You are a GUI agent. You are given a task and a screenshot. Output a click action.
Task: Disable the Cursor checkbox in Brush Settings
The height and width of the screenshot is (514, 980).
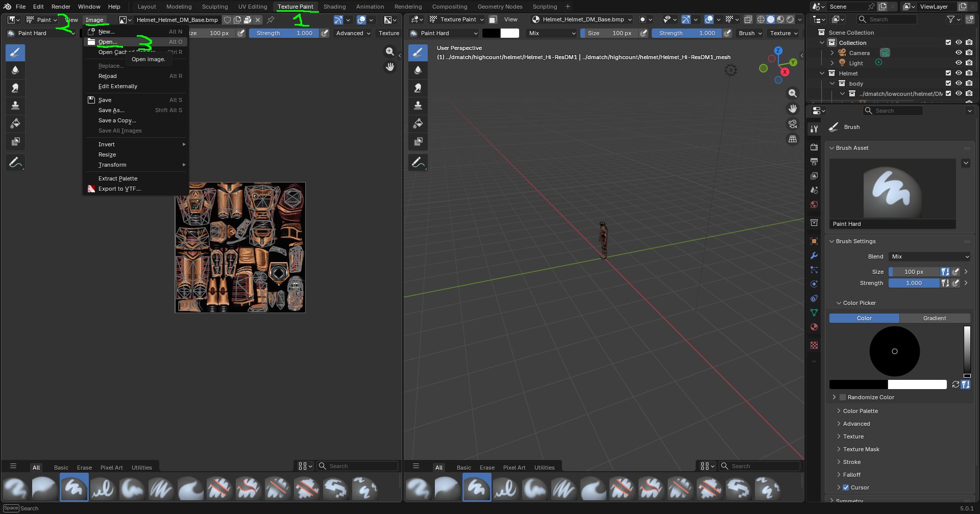click(x=846, y=487)
